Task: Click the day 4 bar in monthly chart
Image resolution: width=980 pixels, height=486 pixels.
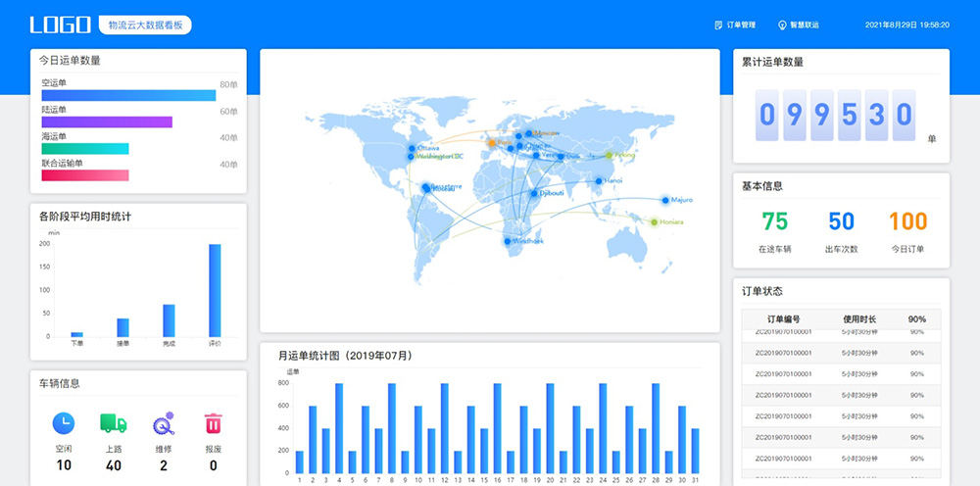Action: pos(339,428)
